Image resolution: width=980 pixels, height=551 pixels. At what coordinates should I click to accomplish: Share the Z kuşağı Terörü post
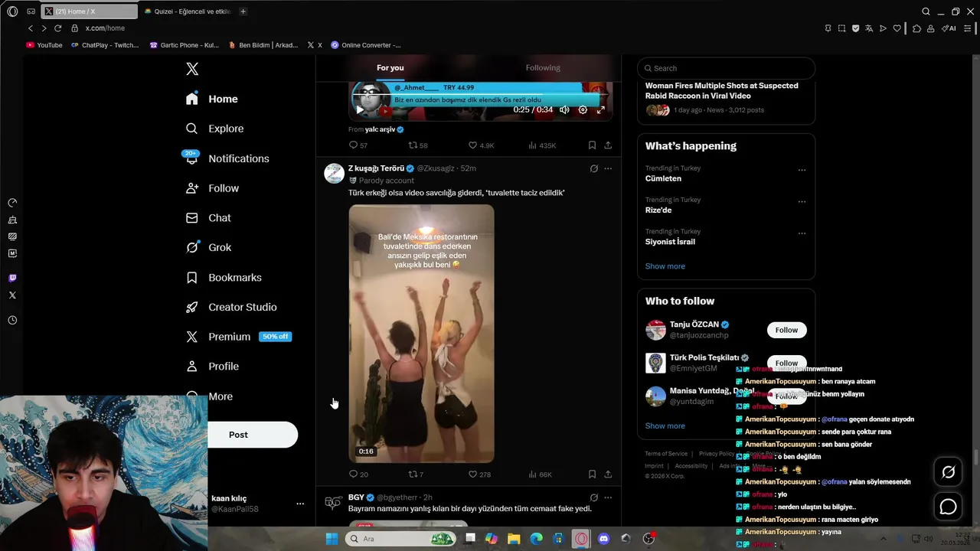(608, 474)
